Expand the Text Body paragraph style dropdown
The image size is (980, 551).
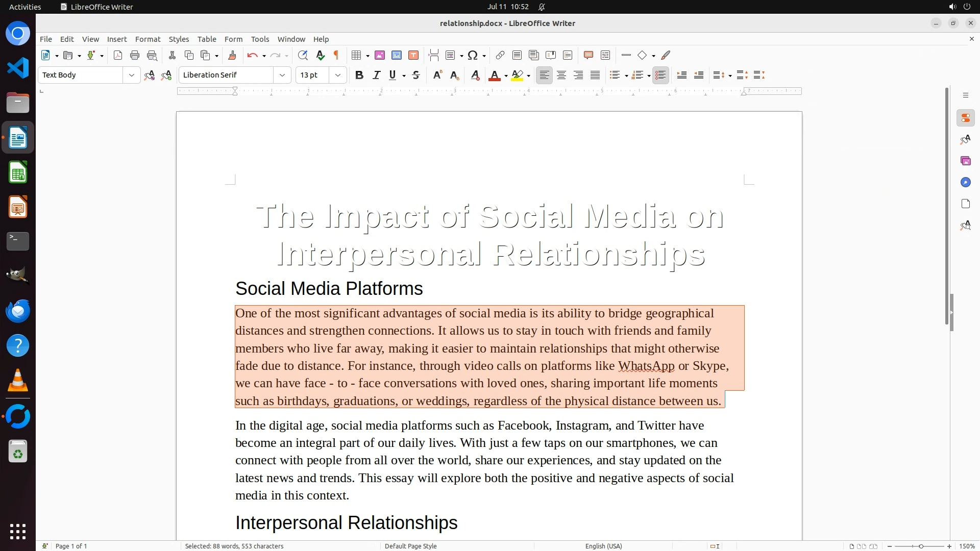131,75
